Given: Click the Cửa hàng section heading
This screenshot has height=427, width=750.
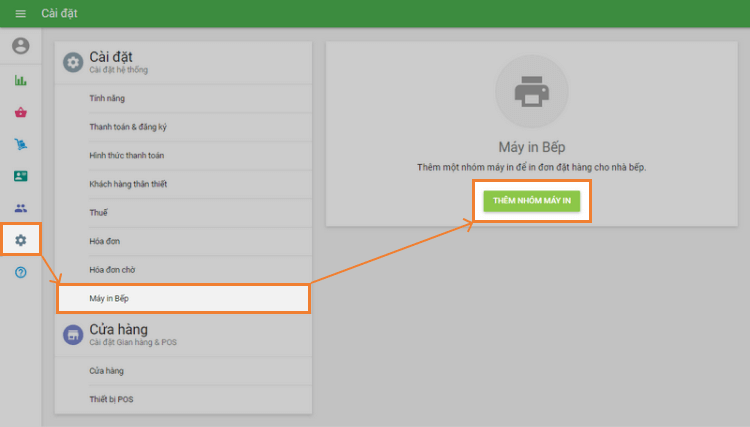Looking at the screenshot, I should click(119, 329).
